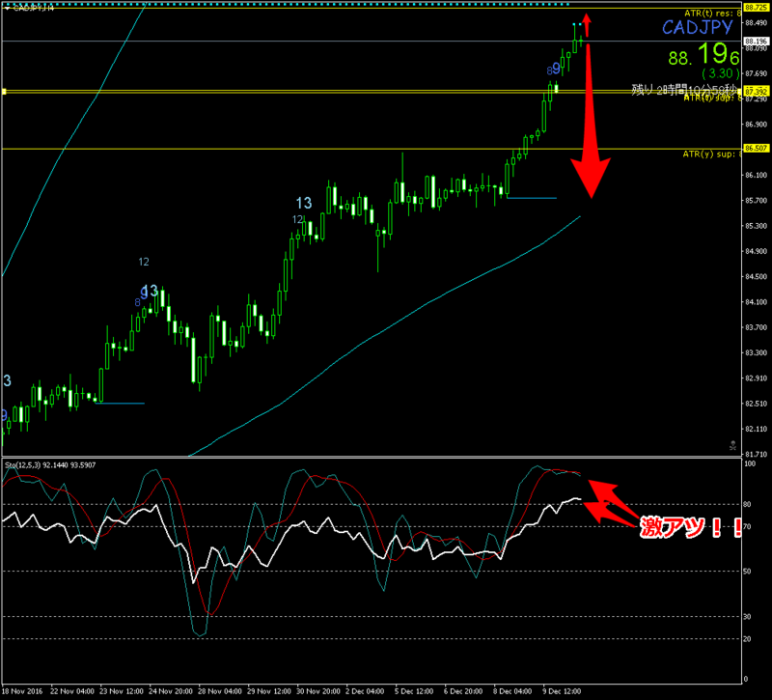Screen dimensions: 772x700
Task: Click the 82.110 price scale value
Action: click(x=756, y=429)
